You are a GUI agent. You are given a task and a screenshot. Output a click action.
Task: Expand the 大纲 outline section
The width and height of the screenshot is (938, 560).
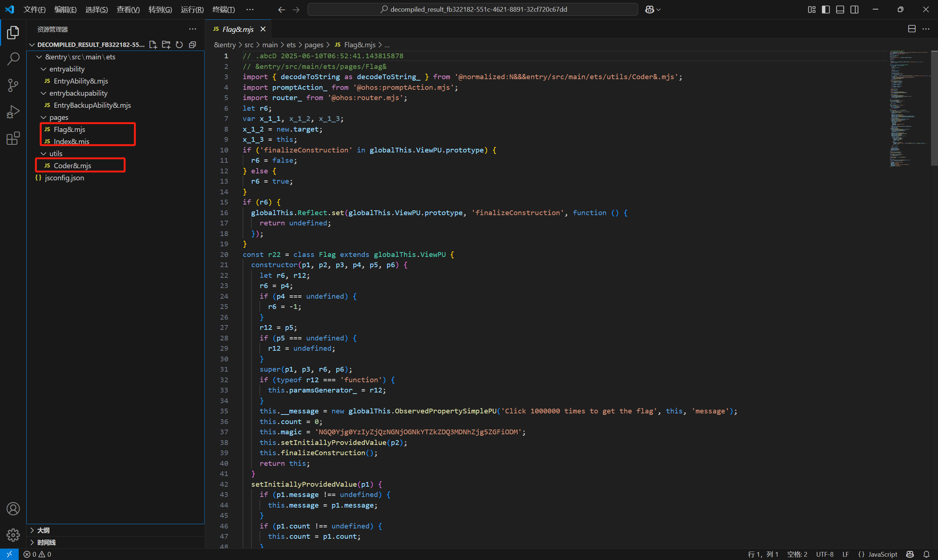[x=43, y=530]
